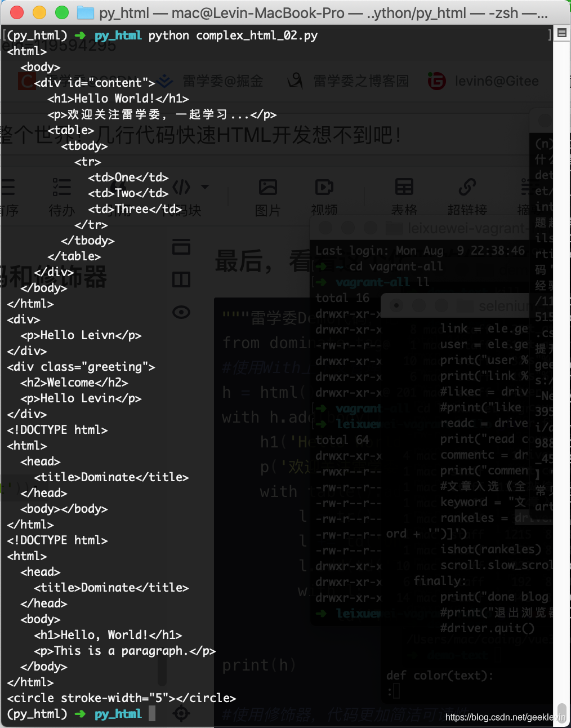This screenshot has width=571, height=728.
Task: Click 'total 16' in vagrant terminal
Action: pos(342,298)
